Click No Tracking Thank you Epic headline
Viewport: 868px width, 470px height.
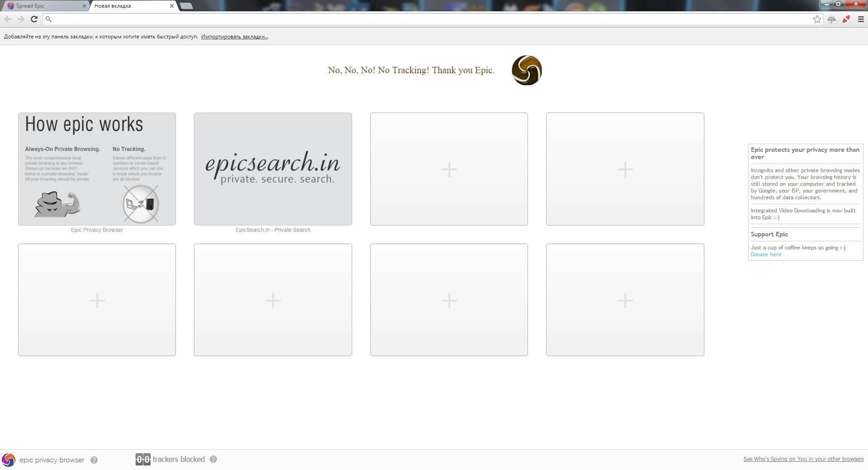click(x=411, y=70)
